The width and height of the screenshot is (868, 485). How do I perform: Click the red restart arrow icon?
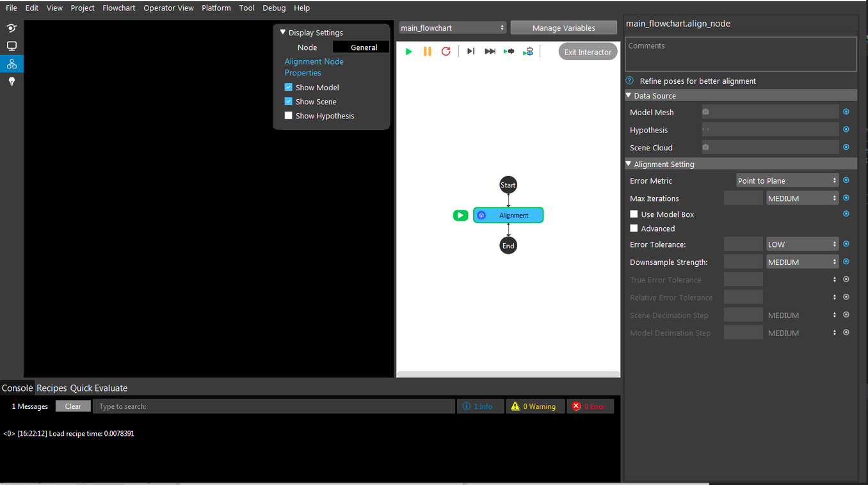(446, 51)
